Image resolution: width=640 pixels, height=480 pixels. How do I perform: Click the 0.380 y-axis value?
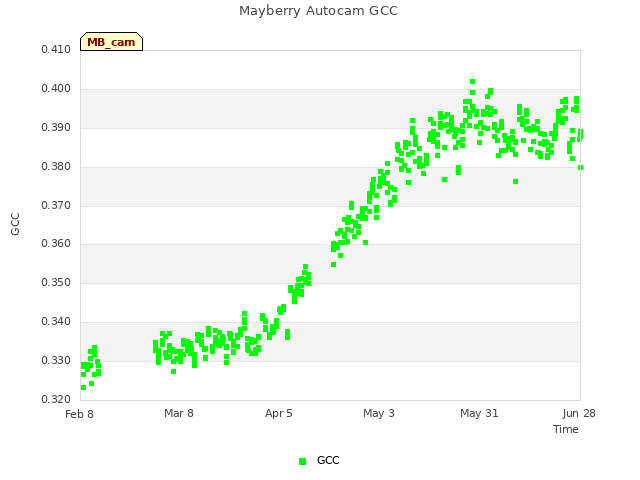click(56, 167)
